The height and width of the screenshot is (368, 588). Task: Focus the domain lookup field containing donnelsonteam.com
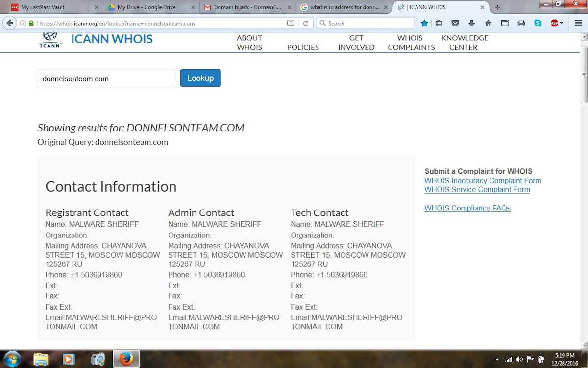tap(106, 79)
